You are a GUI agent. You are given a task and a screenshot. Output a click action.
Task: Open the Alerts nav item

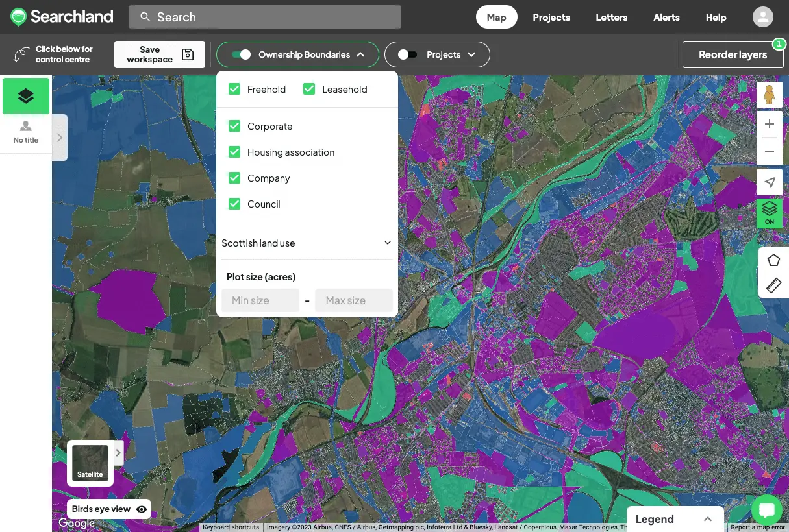pos(667,18)
